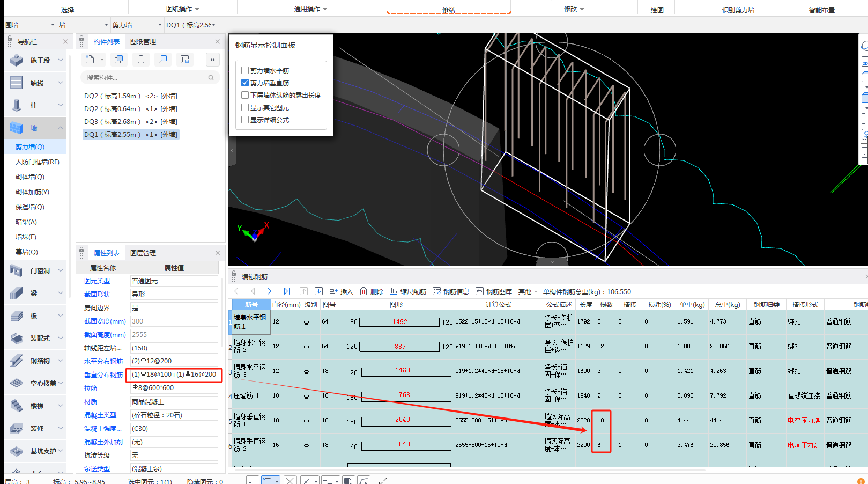Click the 插入 rebar button
The image size is (868, 484).
pos(341,291)
